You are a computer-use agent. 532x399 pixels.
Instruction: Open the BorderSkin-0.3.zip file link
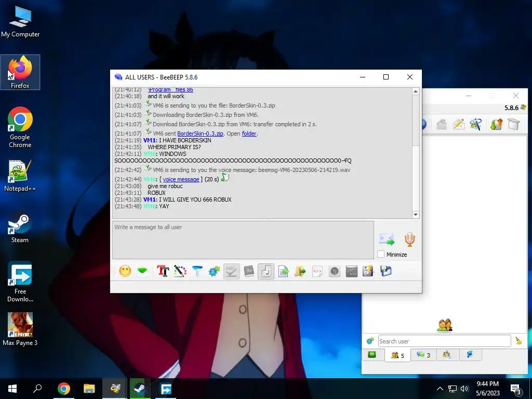(200, 134)
